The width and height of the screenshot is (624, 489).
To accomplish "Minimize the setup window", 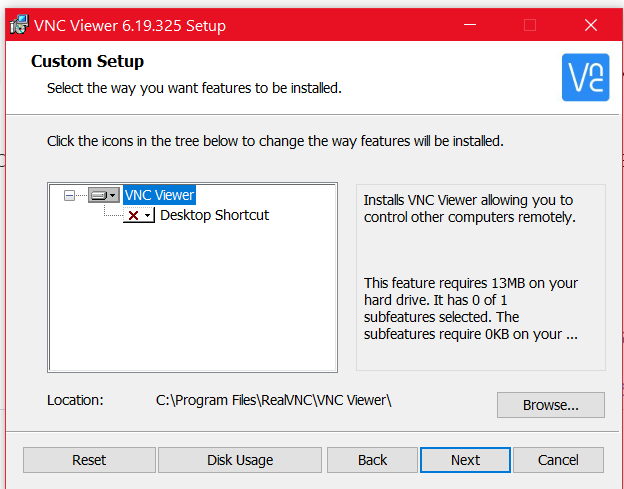I will coord(470,25).
